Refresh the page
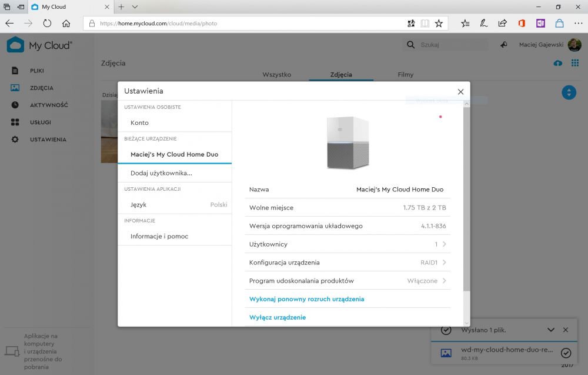 [x=47, y=24]
